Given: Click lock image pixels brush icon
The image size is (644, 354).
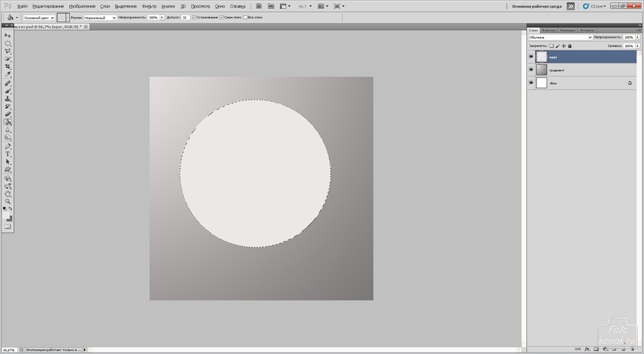Looking at the screenshot, I should pos(558,46).
